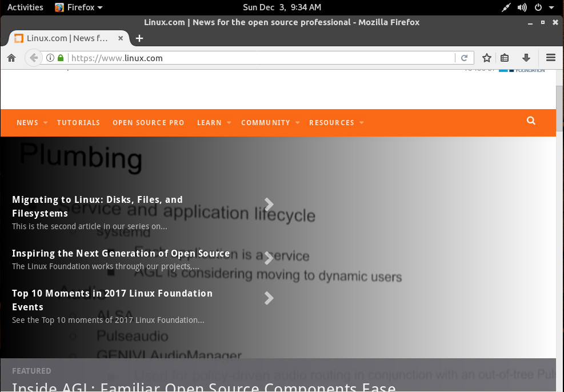Viewport: 564px width, 392px height.
Task: Go back using the back arrow
Action: 34,58
